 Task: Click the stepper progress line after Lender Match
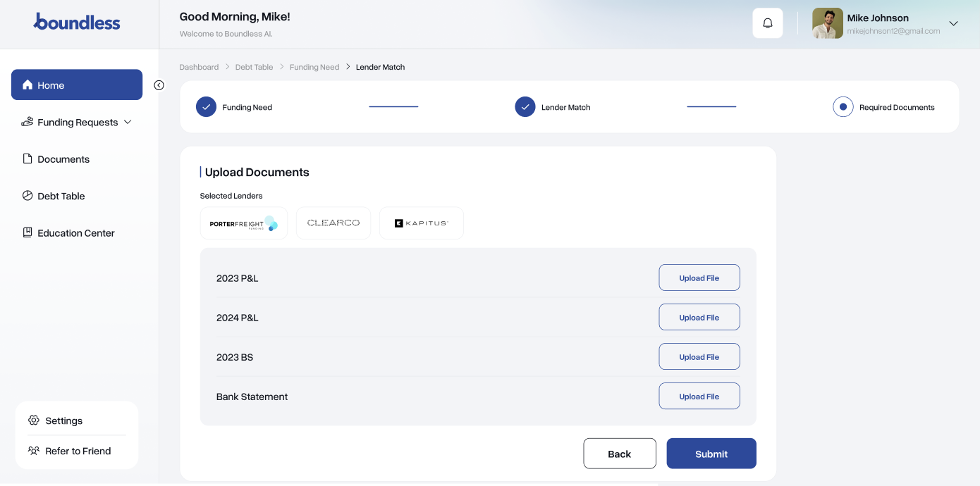point(711,106)
